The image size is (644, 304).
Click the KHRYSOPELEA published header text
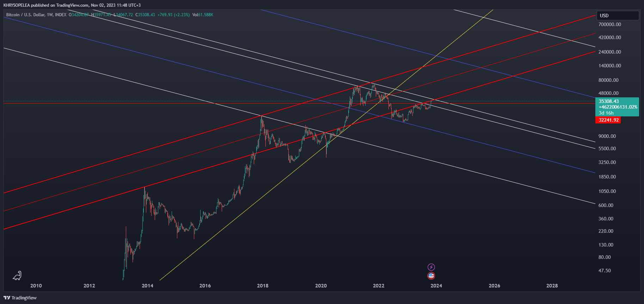click(72, 5)
